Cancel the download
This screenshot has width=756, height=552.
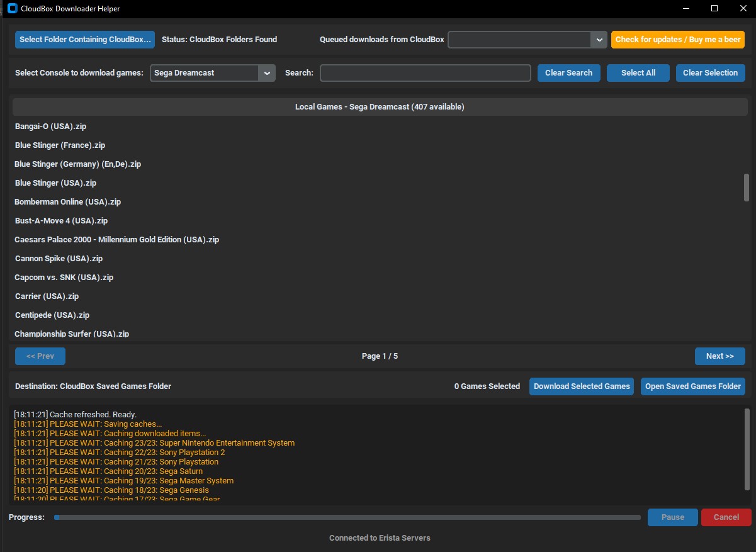point(726,517)
